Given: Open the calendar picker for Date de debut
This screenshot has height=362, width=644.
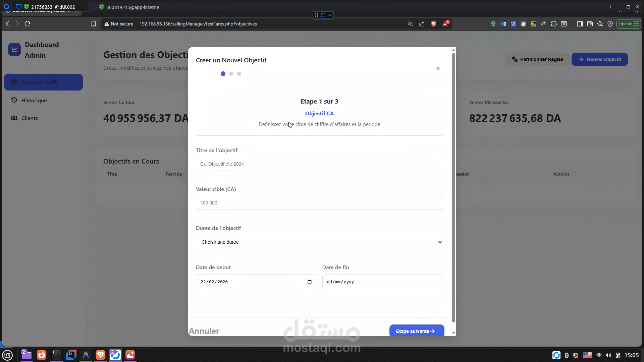Looking at the screenshot, I should [309, 282].
